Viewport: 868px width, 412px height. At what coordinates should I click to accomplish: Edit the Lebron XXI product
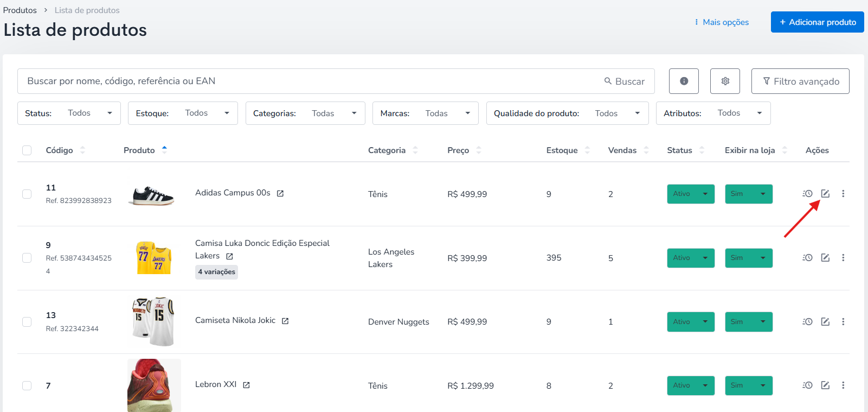coord(825,385)
